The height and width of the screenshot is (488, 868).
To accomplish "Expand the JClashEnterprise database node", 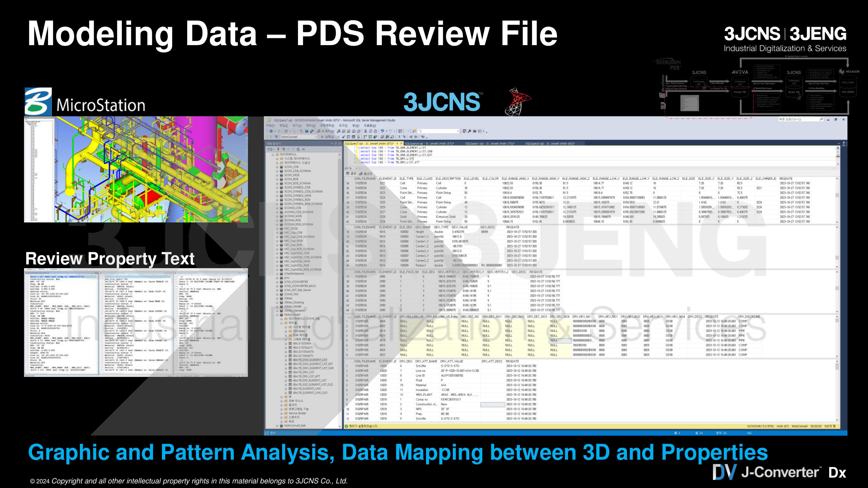I will [277, 274].
